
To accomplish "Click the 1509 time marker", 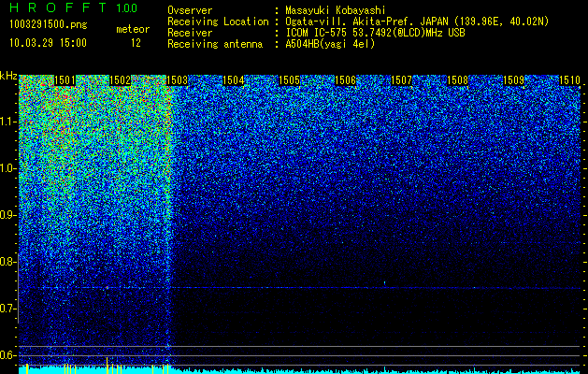I will pos(513,80).
